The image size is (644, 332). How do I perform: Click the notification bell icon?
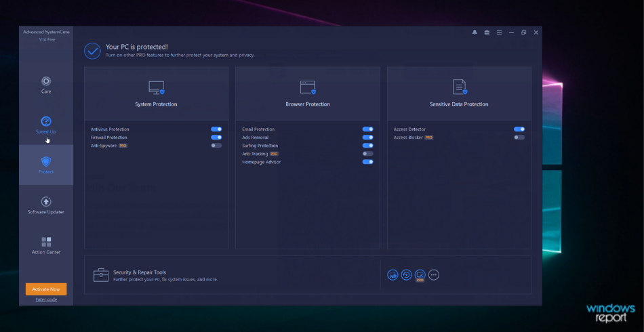click(475, 33)
